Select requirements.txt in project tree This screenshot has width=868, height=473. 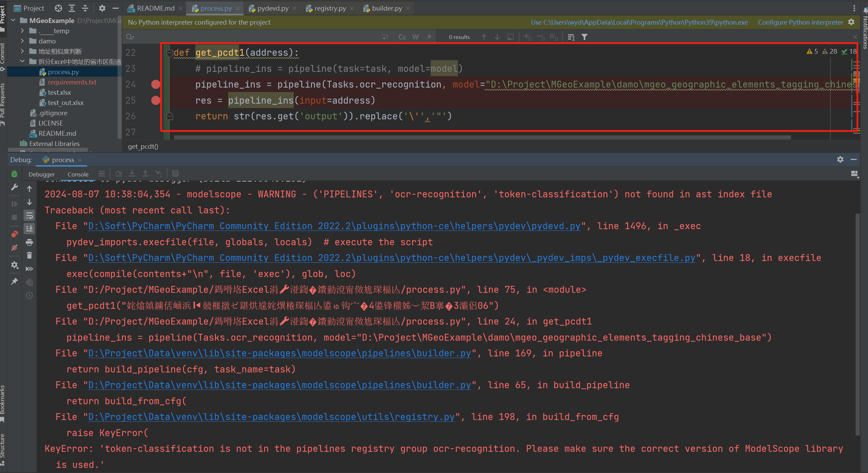(x=72, y=82)
